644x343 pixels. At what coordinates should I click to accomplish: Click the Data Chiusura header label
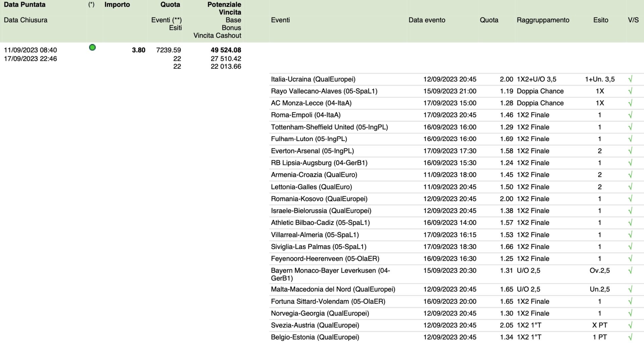(x=25, y=20)
